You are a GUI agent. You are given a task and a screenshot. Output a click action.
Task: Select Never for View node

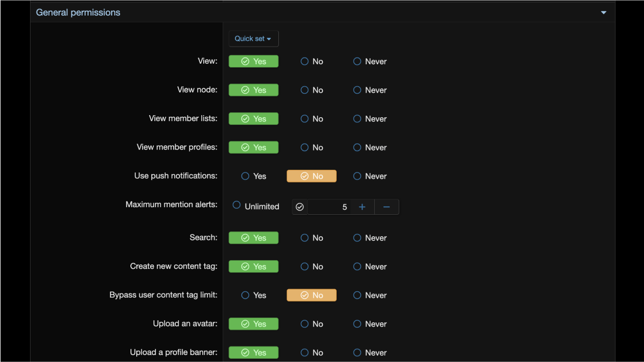pyautogui.click(x=369, y=90)
